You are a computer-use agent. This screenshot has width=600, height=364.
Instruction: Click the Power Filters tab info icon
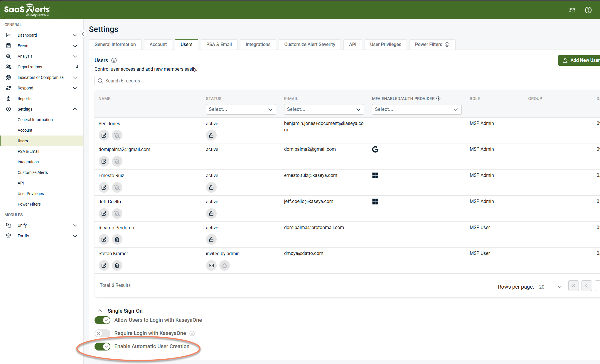click(x=447, y=45)
